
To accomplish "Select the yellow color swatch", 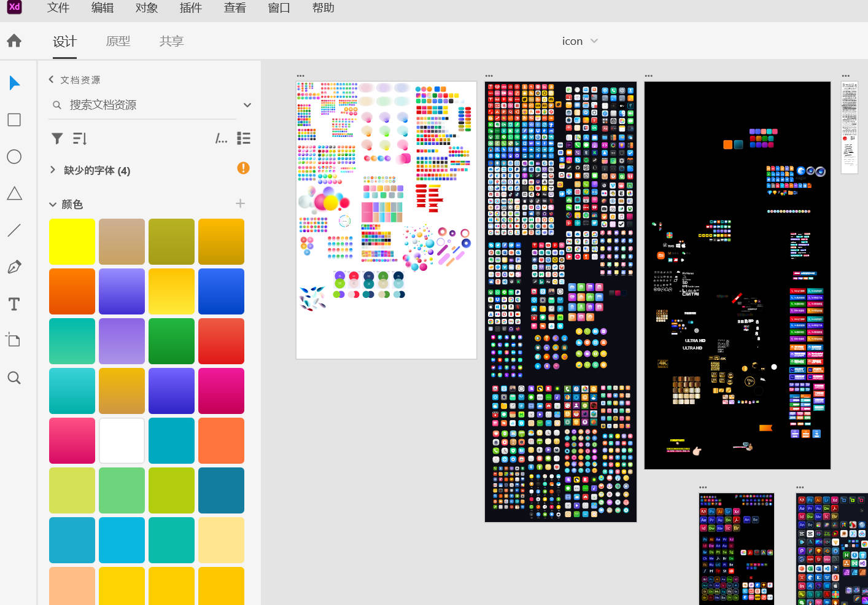I will (x=72, y=241).
